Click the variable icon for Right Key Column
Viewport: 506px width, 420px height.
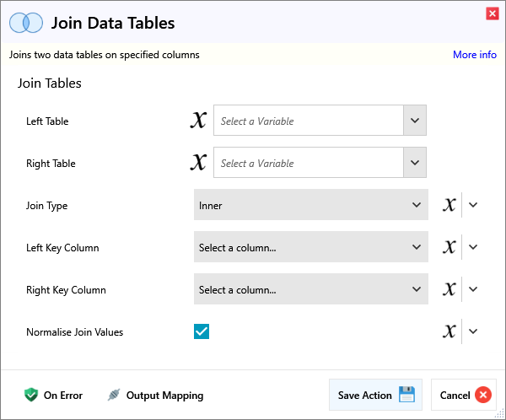449,289
